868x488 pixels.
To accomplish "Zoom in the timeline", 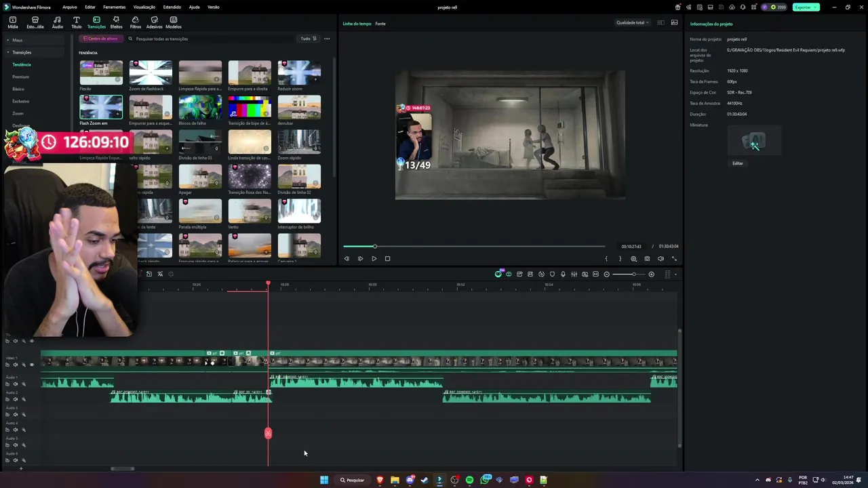I will coord(652,274).
